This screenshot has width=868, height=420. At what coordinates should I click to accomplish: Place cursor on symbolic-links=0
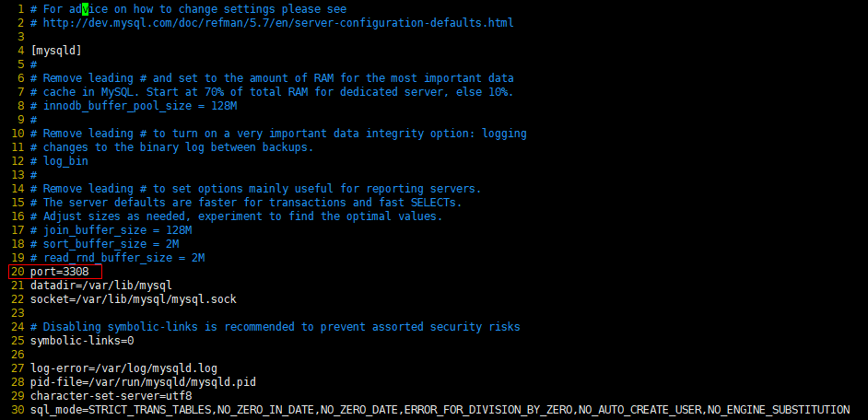tap(82, 341)
